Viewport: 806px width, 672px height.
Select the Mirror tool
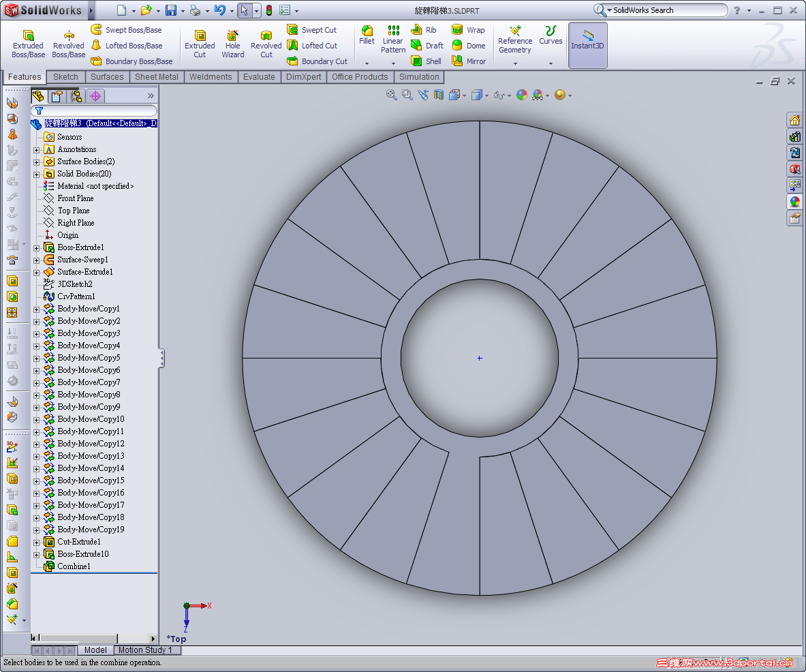point(469,61)
